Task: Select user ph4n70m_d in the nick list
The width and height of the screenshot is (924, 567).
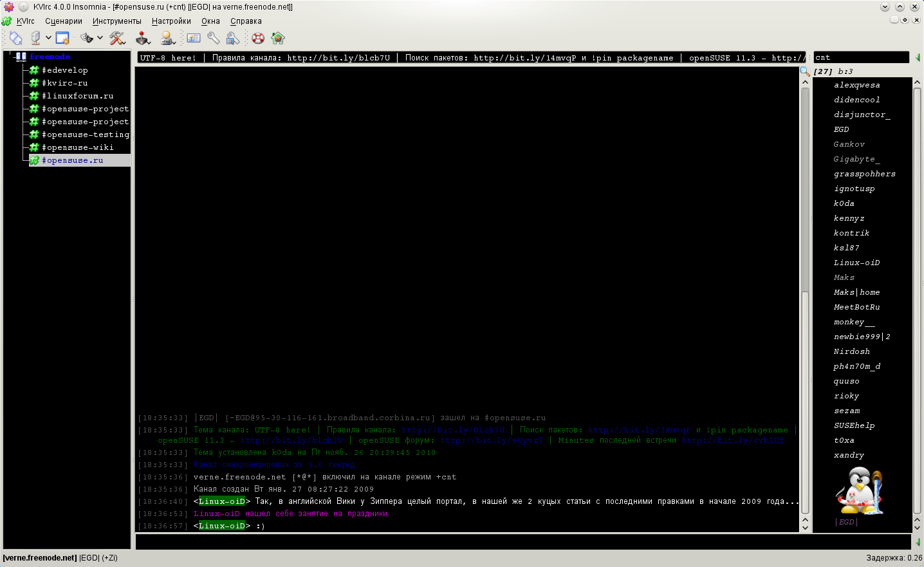Action: [x=856, y=366]
